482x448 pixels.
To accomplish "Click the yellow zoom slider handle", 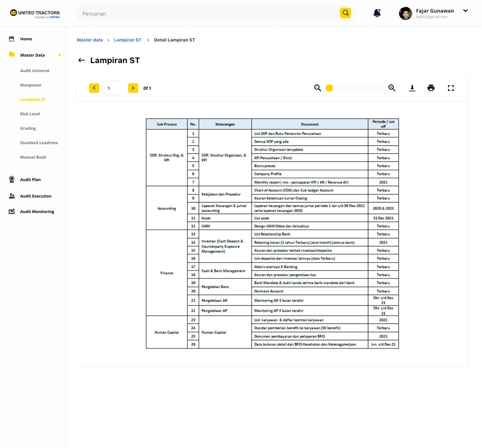I will click(x=329, y=88).
